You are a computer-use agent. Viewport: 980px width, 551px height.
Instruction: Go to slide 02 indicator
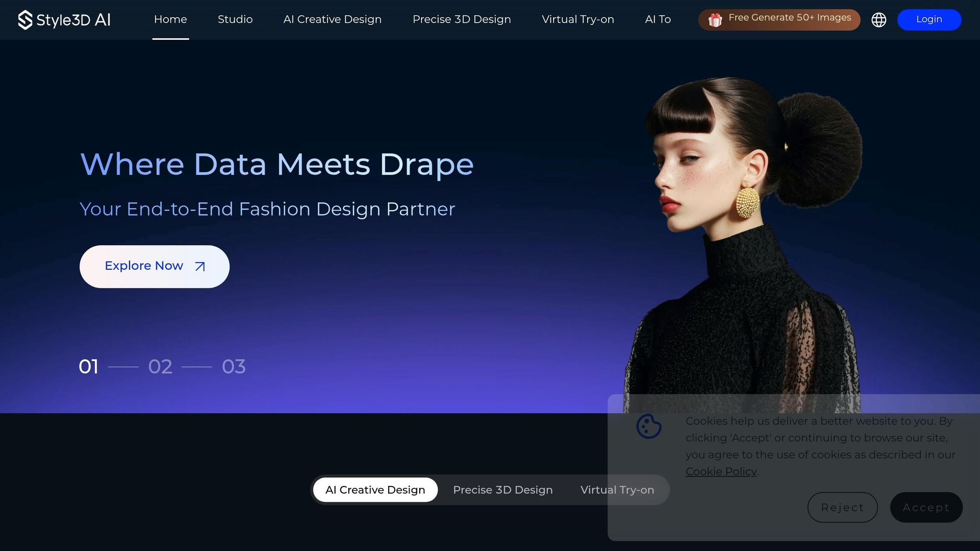pyautogui.click(x=160, y=367)
